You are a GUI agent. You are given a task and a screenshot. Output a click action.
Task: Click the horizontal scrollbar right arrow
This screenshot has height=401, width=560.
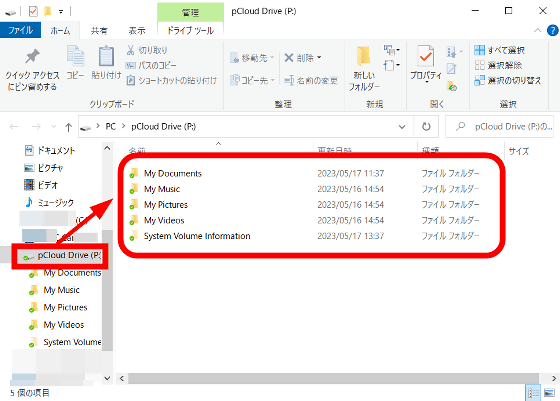554,379
